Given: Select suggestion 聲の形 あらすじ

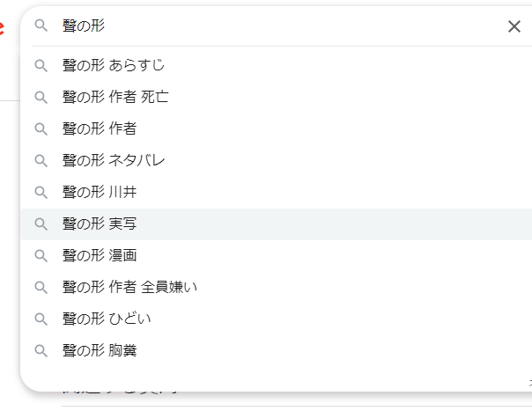Looking at the screenshot, I should tap(114, 65).
